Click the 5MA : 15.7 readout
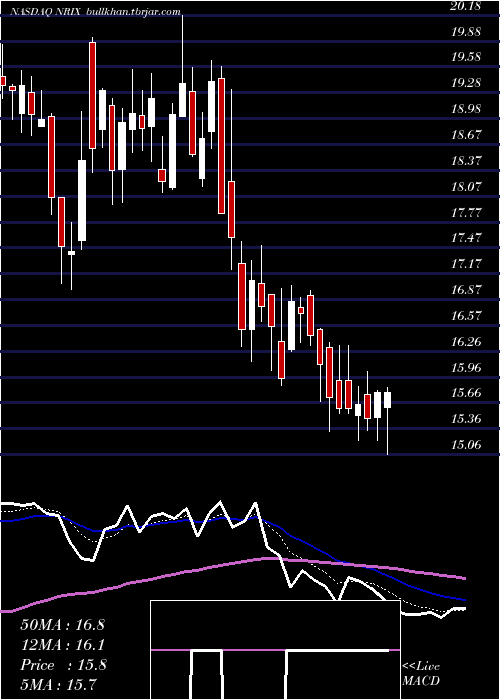500x700 pixels. pyautogui.click(x=58, y=685)
